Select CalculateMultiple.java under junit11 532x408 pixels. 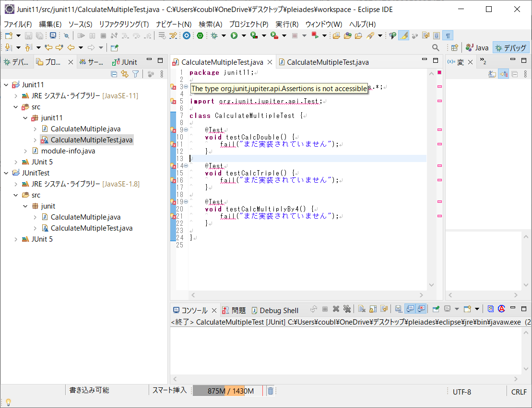(85, 129)
